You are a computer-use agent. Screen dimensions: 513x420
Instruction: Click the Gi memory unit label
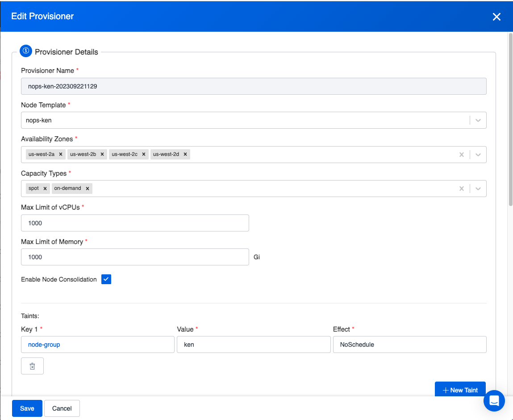[257, 257]
